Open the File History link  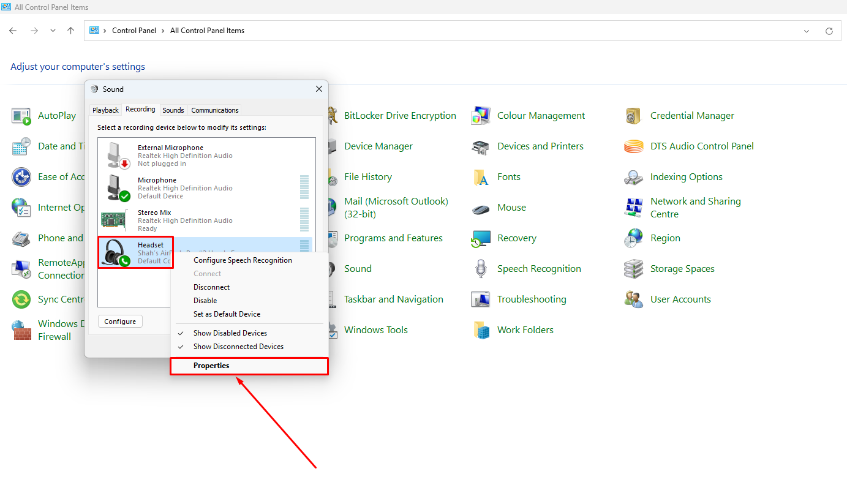tap(368, 177)
